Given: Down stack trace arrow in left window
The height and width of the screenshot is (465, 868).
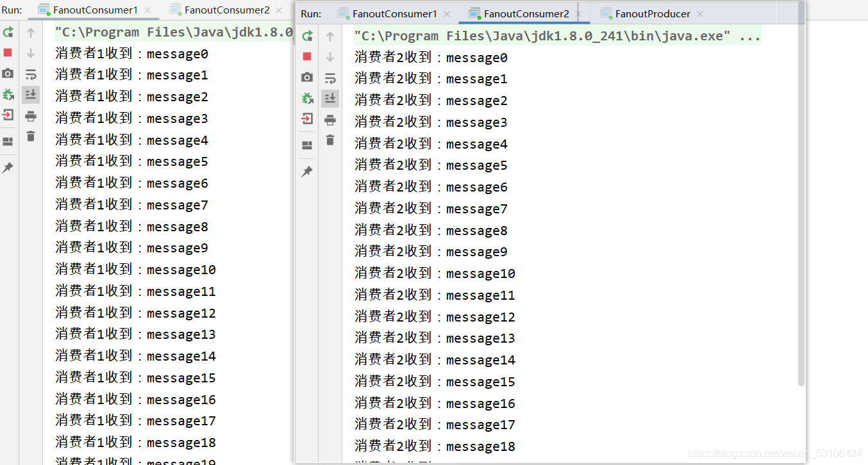Looking at the screenshot, I should point(31,53).
